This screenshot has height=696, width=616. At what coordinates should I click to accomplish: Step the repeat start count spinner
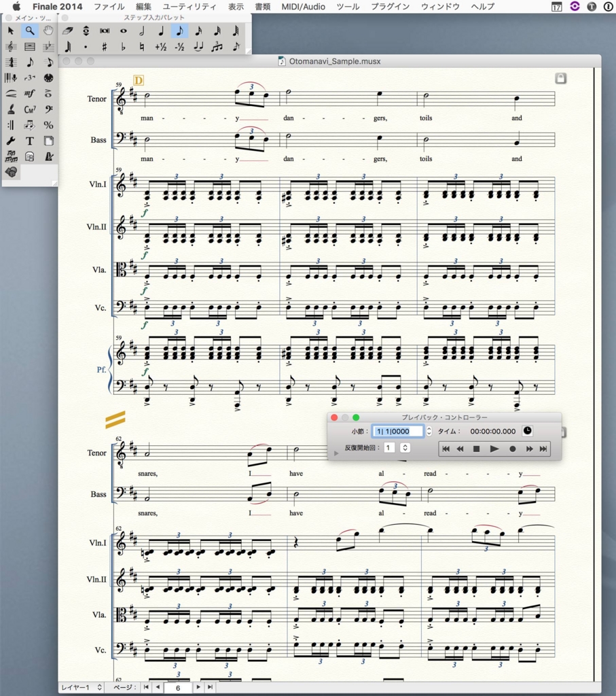pyautogui.click(x=405, y=448)
